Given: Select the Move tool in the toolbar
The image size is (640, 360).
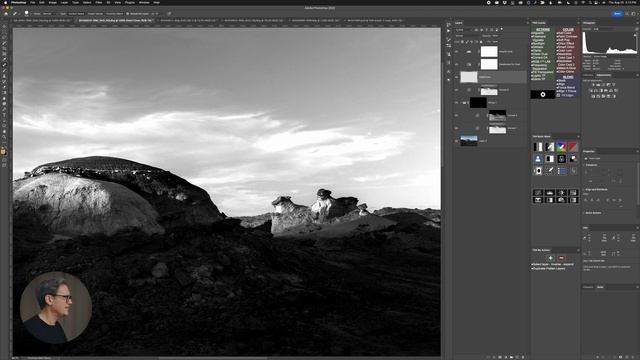Looking at the screenshot, I should point(4,27).
